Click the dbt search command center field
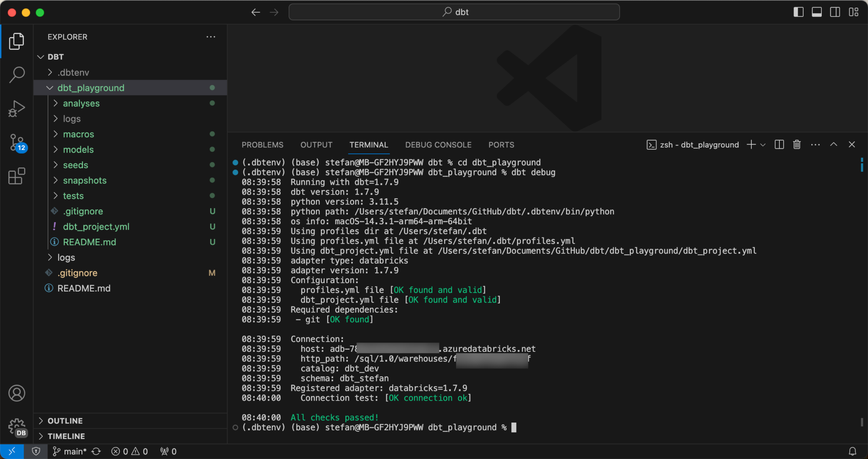Image resolution: width=868 pixels, height=459 pixels. pyautogui.click(x=454, y=12)
